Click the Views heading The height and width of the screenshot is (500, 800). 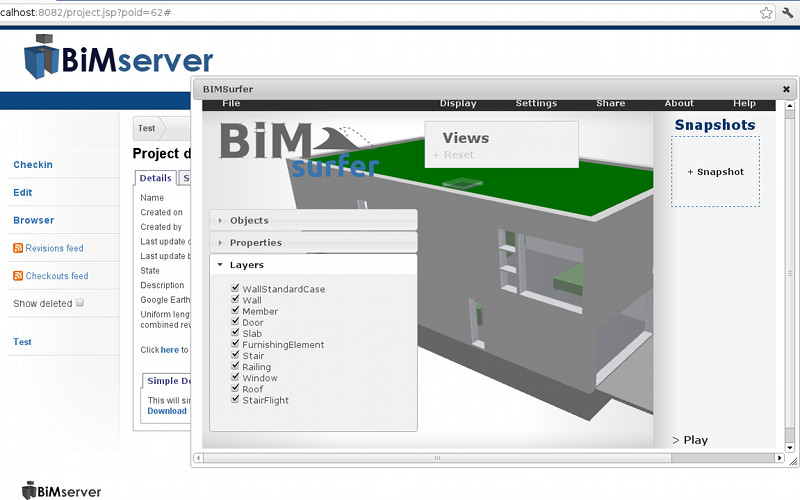pos(466,138)
